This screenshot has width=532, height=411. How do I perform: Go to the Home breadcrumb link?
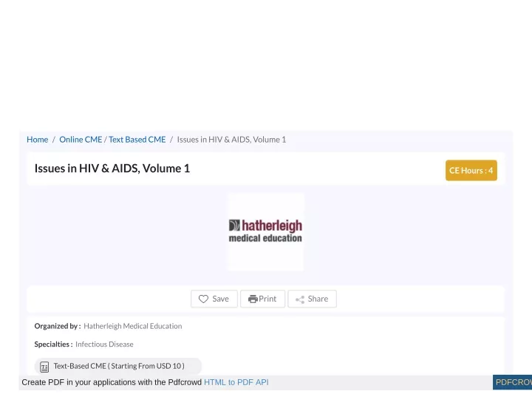click(38, 140)
